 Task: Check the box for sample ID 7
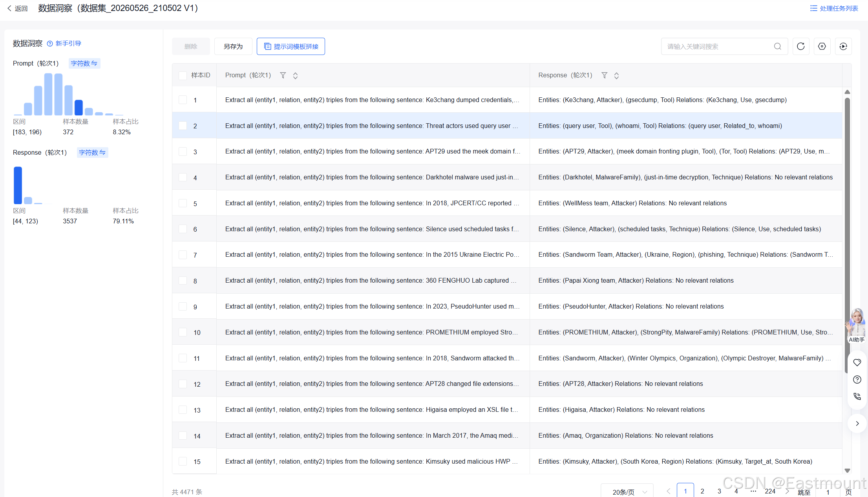click(183, 255)
